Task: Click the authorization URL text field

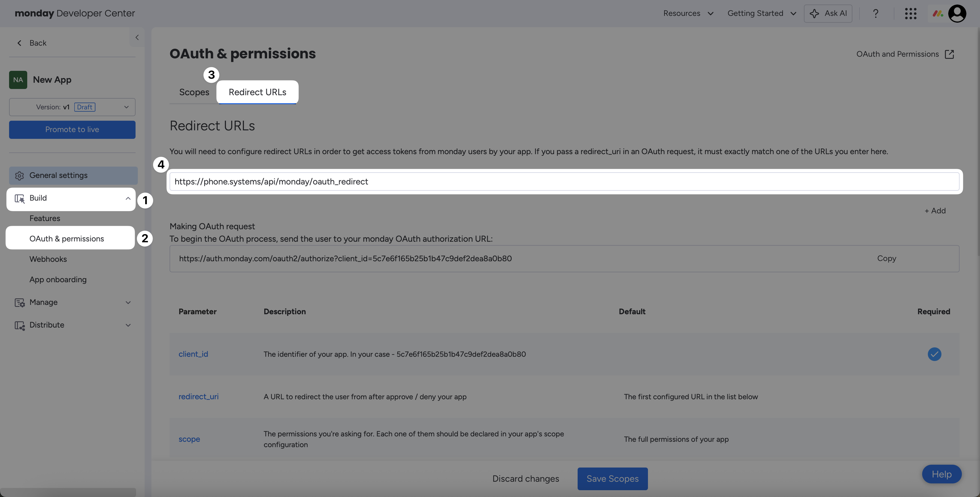Action: click(x=565, y=259)
